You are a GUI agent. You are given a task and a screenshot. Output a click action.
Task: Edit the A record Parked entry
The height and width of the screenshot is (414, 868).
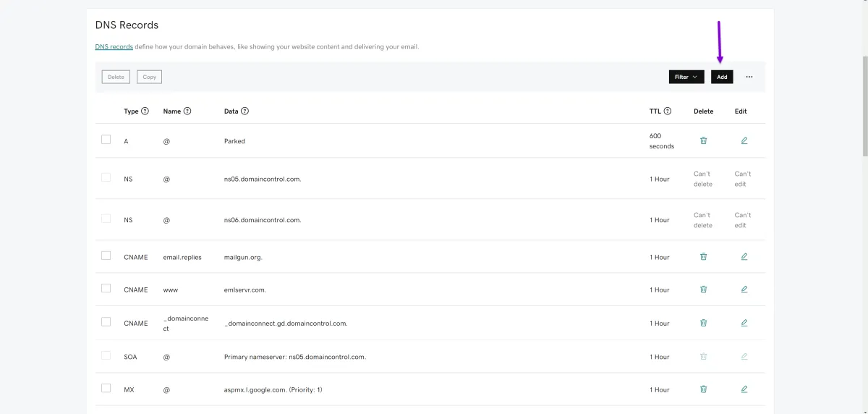(x=744, y=140)
